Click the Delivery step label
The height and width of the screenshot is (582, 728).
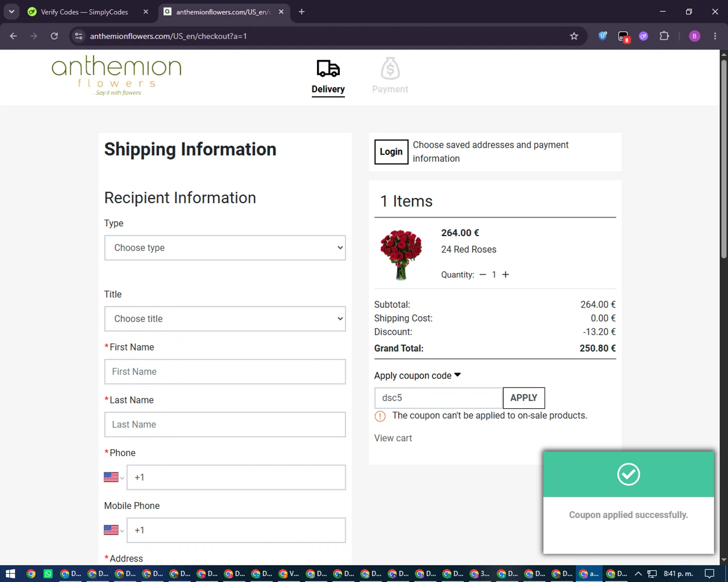(328, 89)
